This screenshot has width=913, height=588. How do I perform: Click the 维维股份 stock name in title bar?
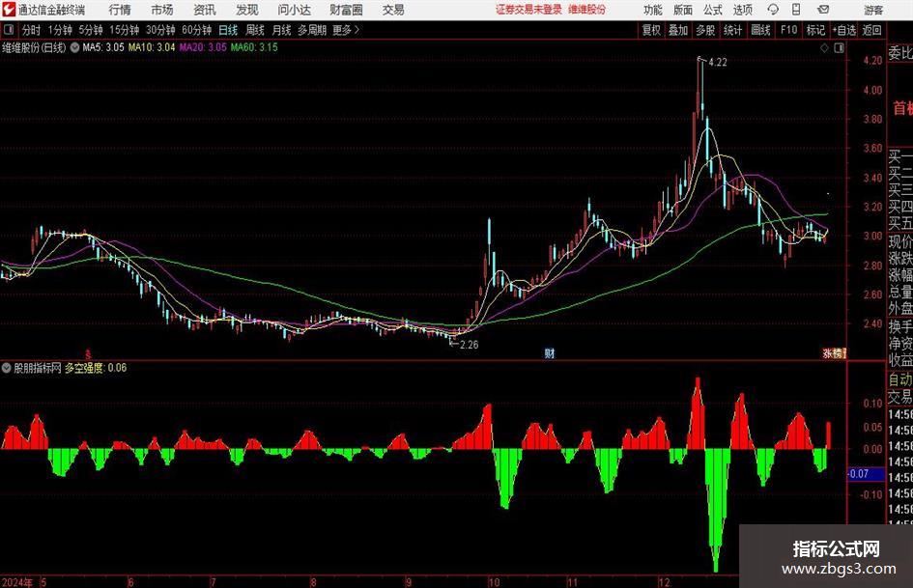(x=587, y=10)
